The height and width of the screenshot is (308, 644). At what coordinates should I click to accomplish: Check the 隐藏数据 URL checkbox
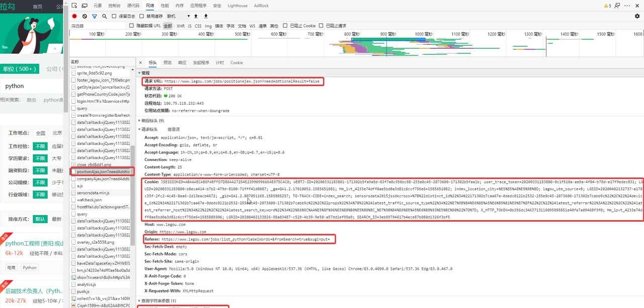132,26
